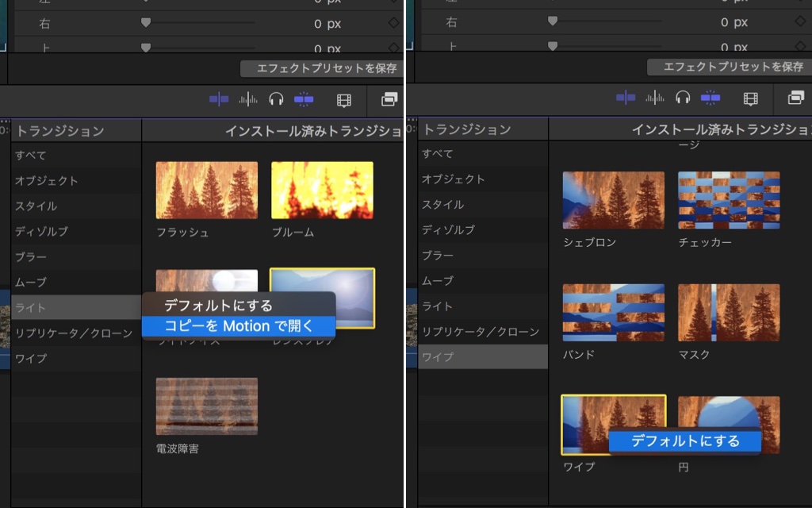Screen dimensions: 812x508
Task: Select マスク transition thumbnail
Action: [x=730, y=313]
